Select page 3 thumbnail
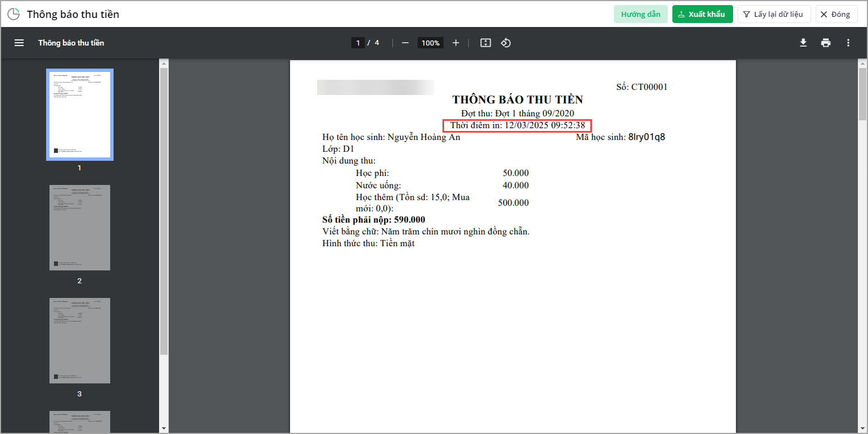 (x=79, y=341)
